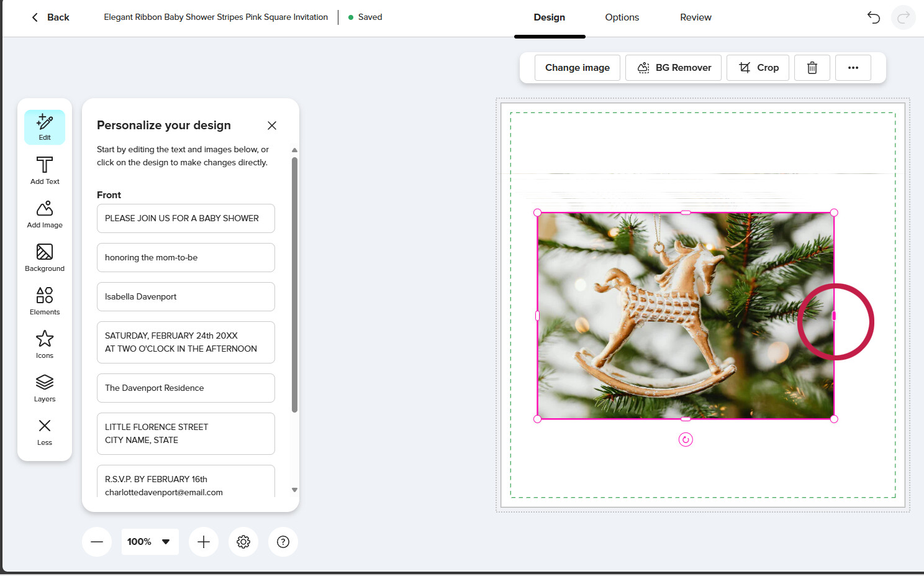The height and width of the screenshot is (576, 924).
Task: Click the Saved status indicator
Action: (365, 17)
